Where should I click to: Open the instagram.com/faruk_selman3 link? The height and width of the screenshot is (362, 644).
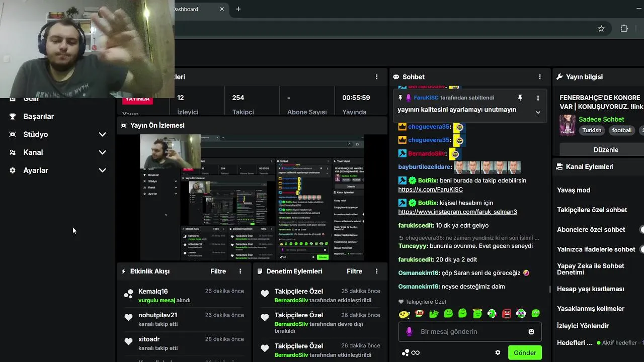[457, 212]
